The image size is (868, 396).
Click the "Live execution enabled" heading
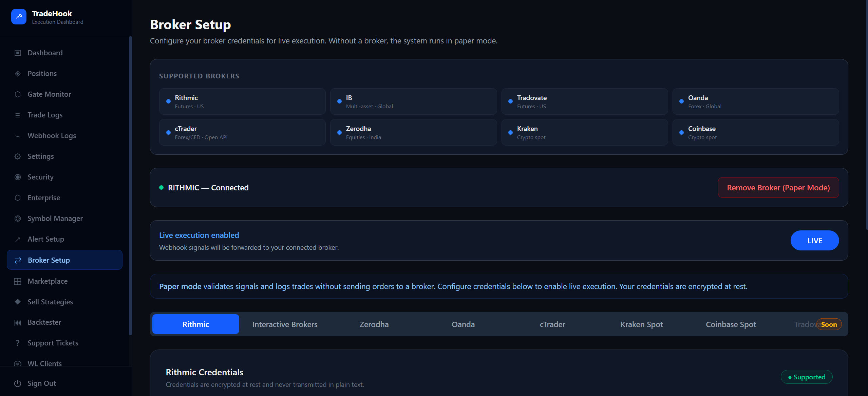[199, 235]
